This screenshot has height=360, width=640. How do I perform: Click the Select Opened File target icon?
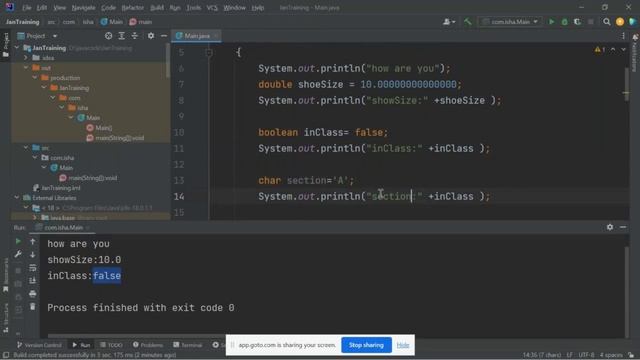point(109,36)
